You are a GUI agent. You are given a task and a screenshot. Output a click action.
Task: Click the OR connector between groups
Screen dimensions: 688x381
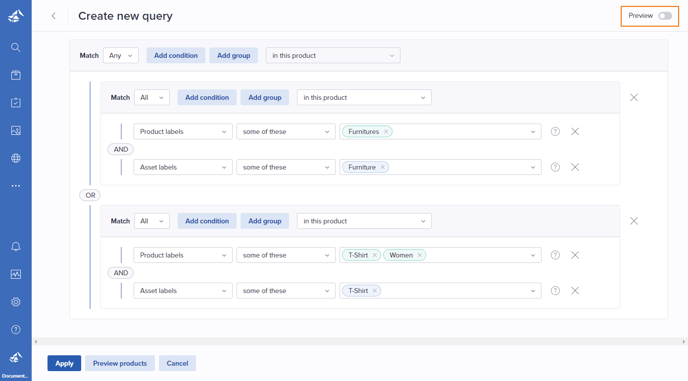pyautogui.click(x=90, y=195)
